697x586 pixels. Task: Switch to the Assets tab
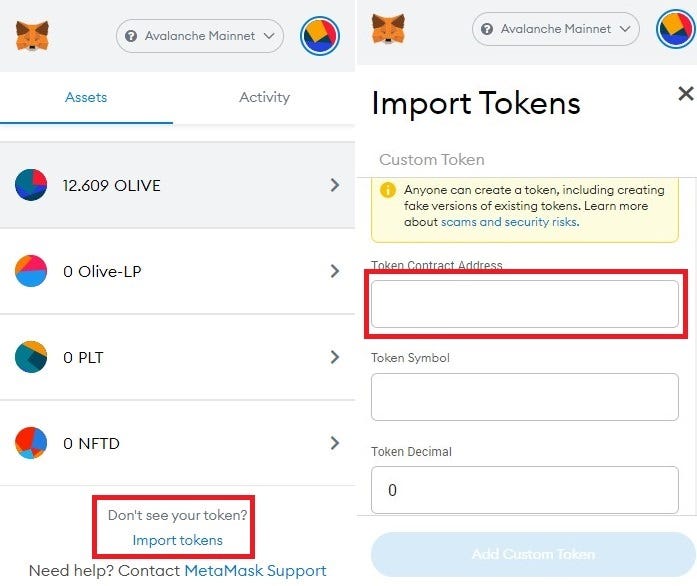[x=86, y=97]
